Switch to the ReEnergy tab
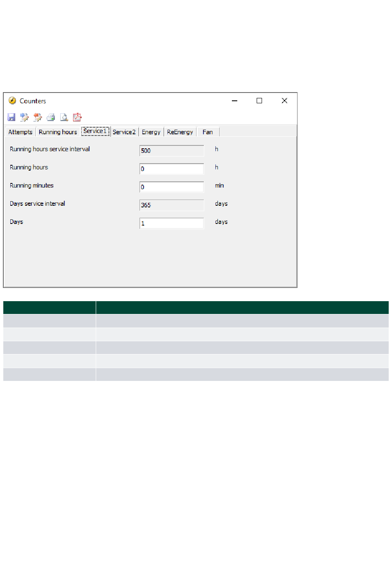392x573 pixels. click(180, 132)
